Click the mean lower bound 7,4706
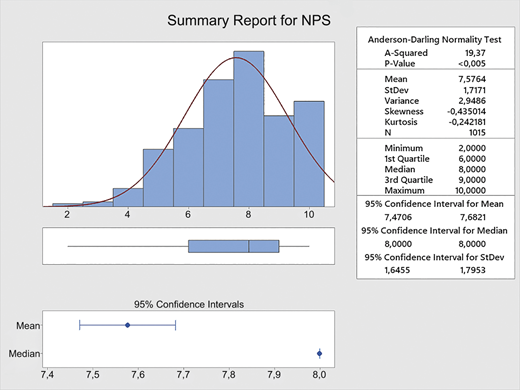This screenshot has height=390, width=520. 398,217
